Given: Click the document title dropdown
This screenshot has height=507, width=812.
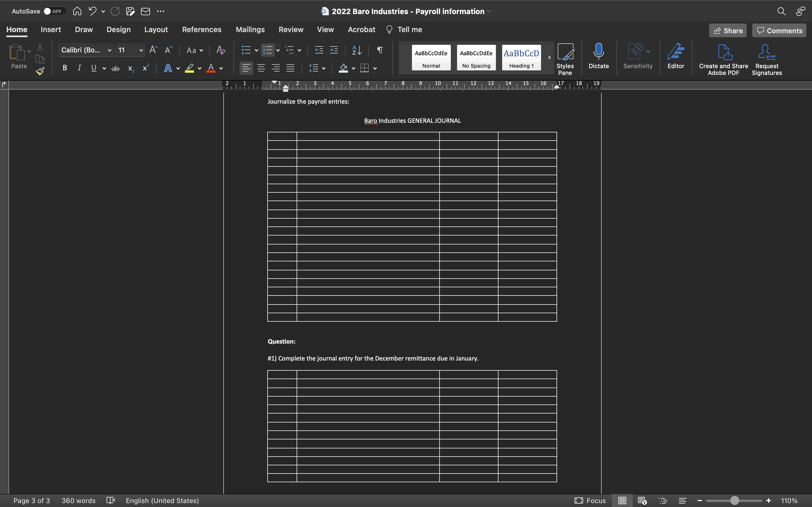Looking at the screenshot, I should click(489, 11).
